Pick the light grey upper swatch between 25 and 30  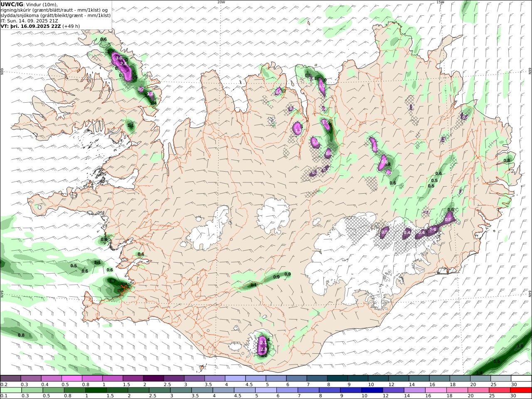(501, 379)
